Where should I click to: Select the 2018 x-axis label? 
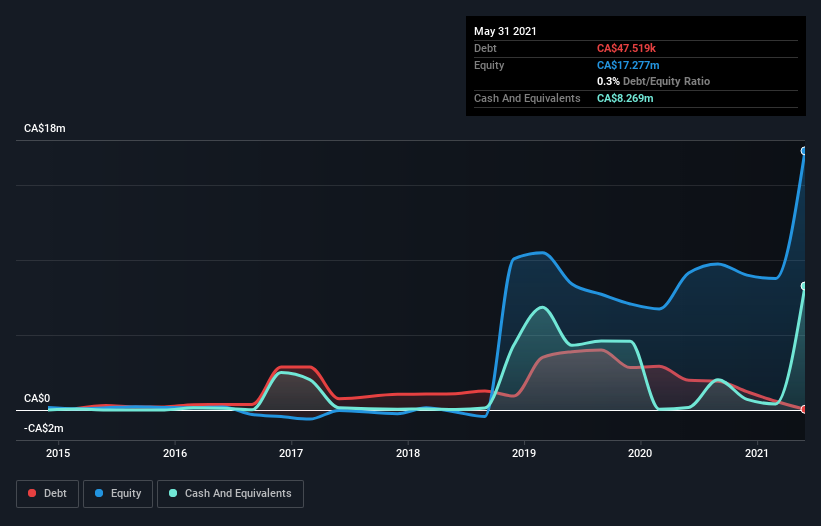[408, 453]
